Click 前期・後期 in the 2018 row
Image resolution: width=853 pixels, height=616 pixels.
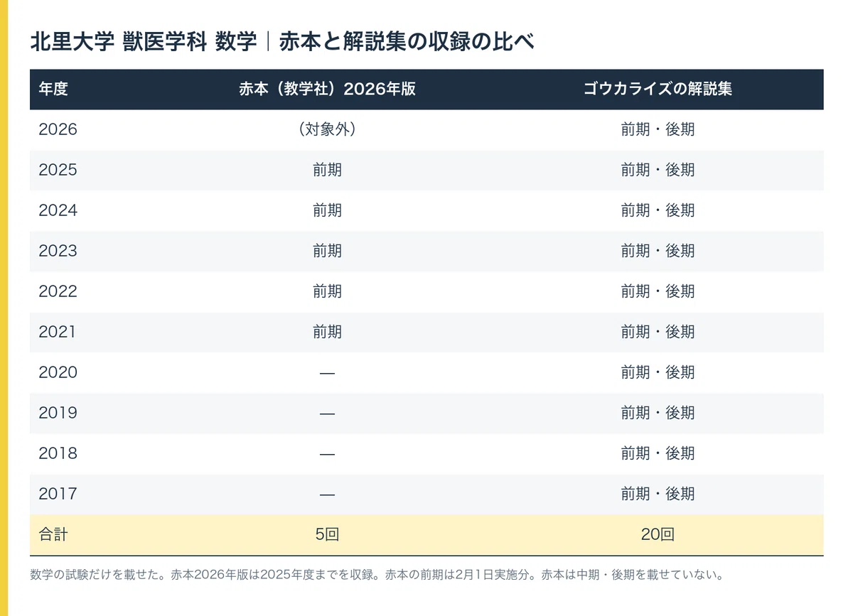(658, 454)
